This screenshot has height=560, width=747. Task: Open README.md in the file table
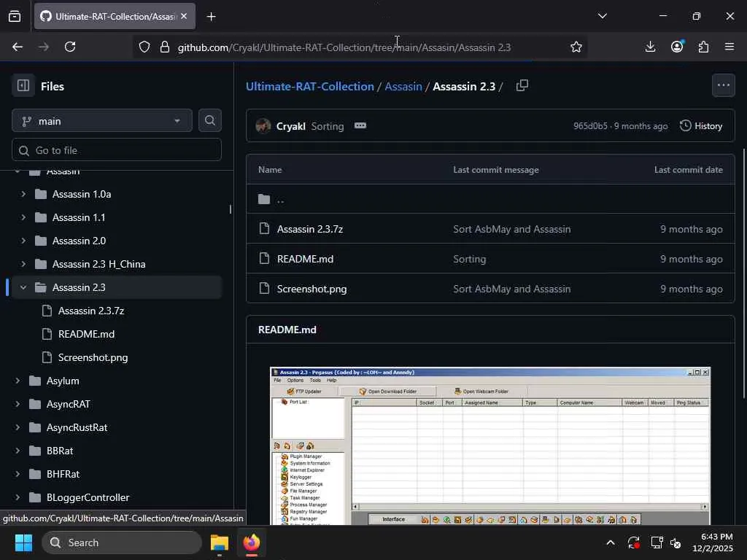[305, 259]
